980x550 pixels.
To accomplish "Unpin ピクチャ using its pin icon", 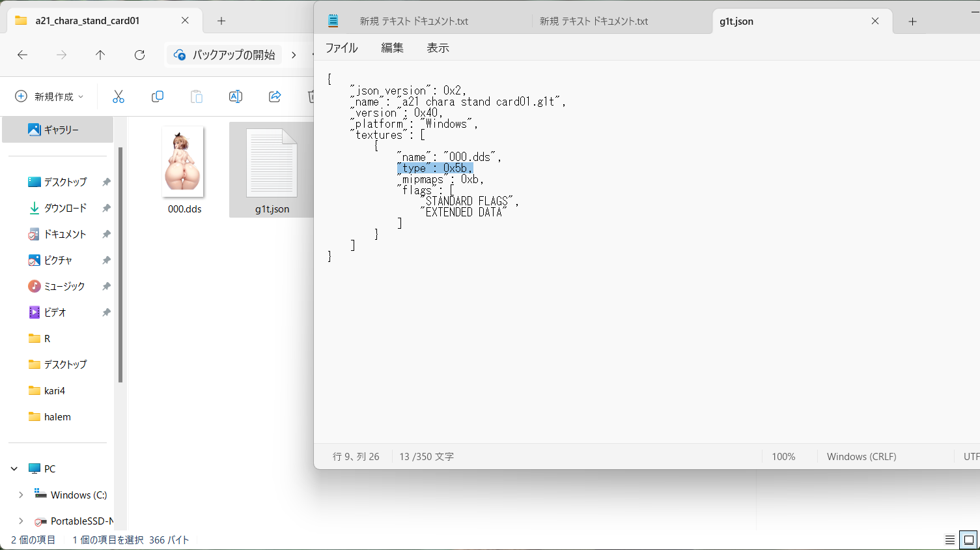I will [106, 260].
